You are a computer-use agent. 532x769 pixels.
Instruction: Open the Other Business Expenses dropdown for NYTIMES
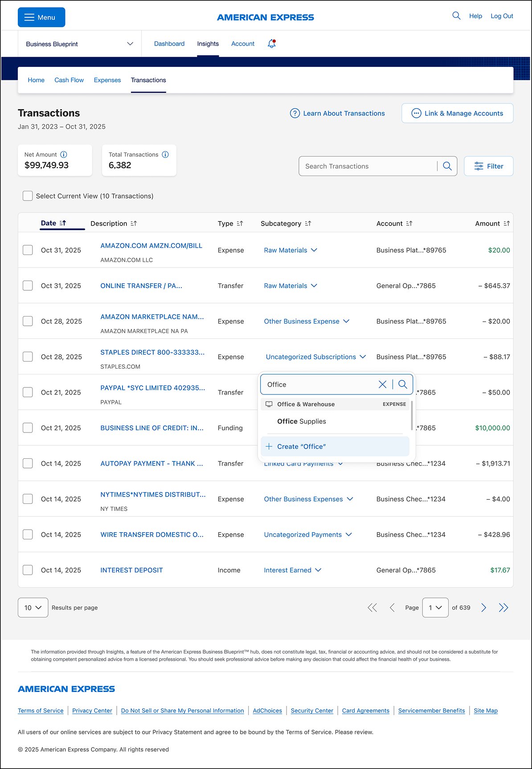[308, 499]
